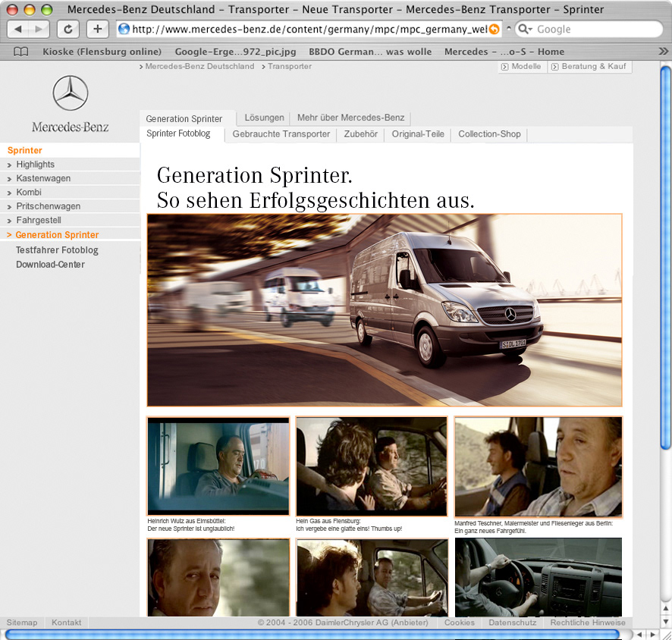Open the Gebrauchte Transporter subtab
672x640 pixels.
(281, 134)
